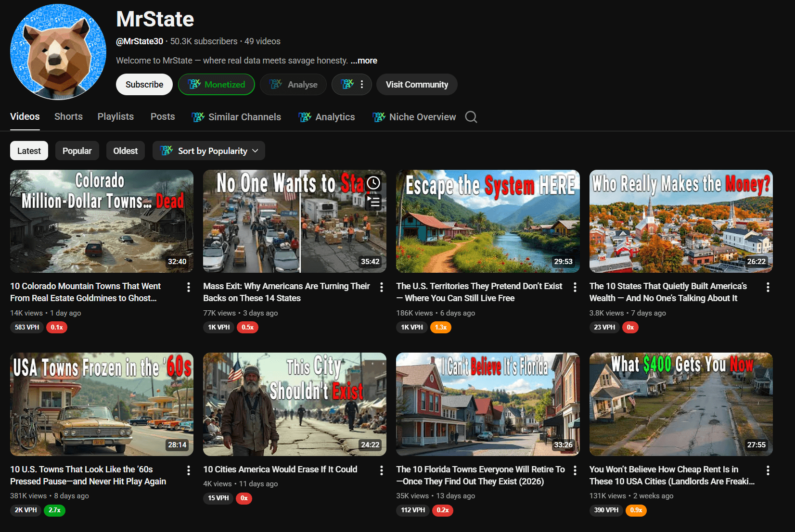Image resolution: width=795 pixels, height=532 pixels.
Task: Open menu for U.S. Territories video
Action: click(575, 287)
